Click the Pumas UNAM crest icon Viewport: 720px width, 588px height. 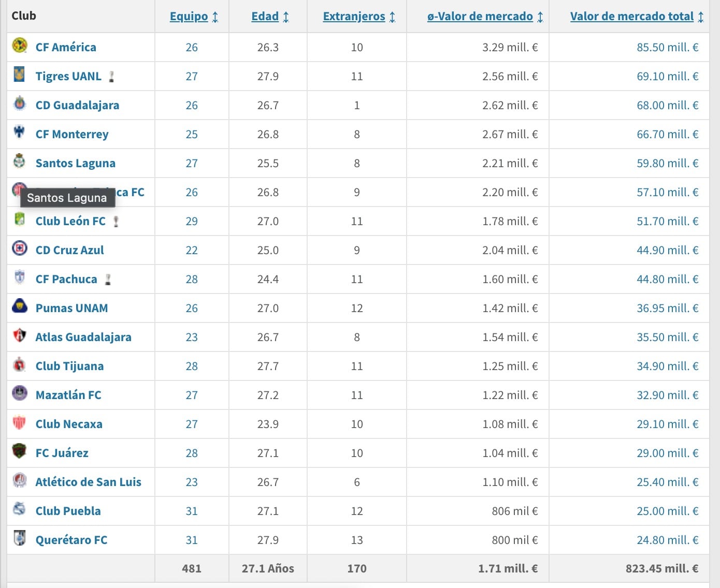[20, 306]
